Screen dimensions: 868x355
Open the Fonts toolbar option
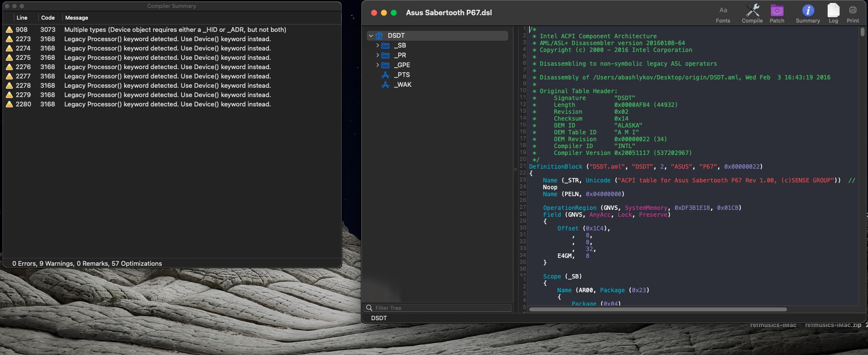(723, 14)
